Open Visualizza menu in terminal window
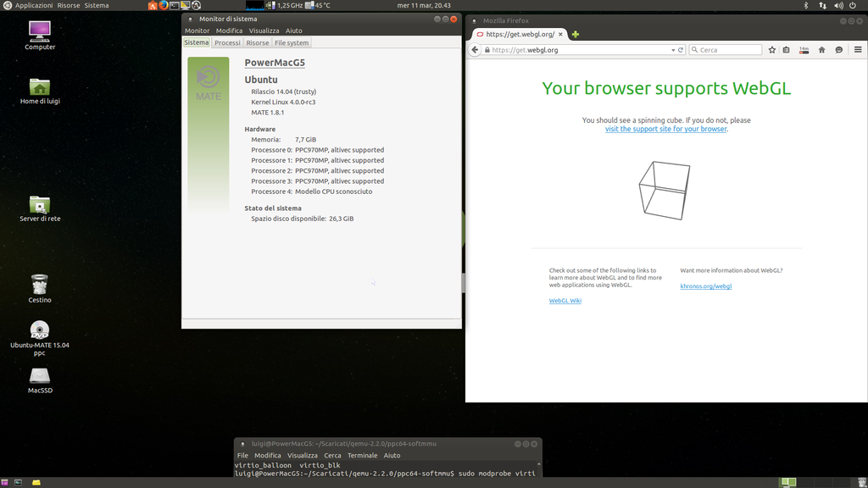 (303, 455)
